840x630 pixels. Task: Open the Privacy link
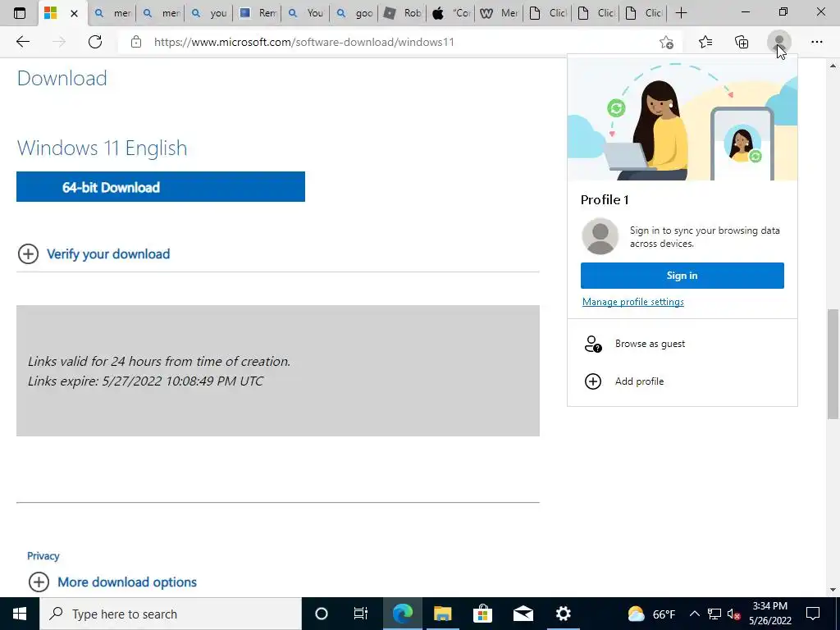coord(43,556)
